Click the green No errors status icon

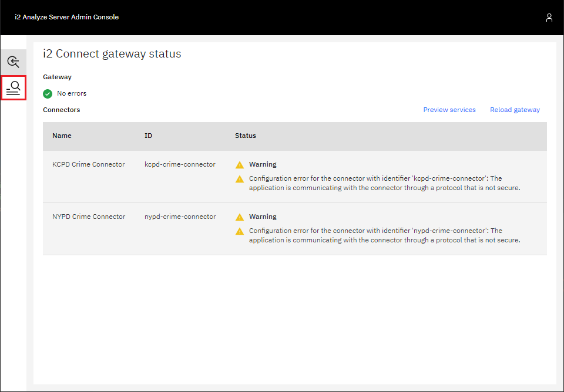tap(48, 93)
